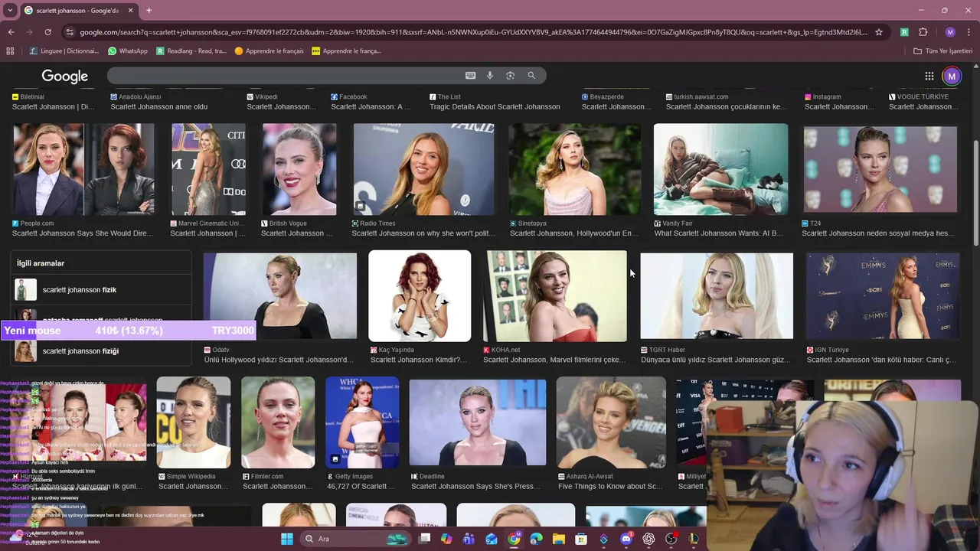Open Microsoft Edge from the taskbar
This screenshot has height=551, width=980.
(x=536, y=539)
